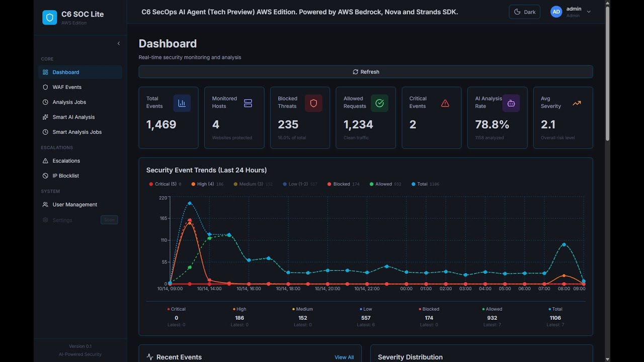644x362 pixels.
Task: Click the AI Analysis Rate value 78.8%
Action: tap(493, 125)
